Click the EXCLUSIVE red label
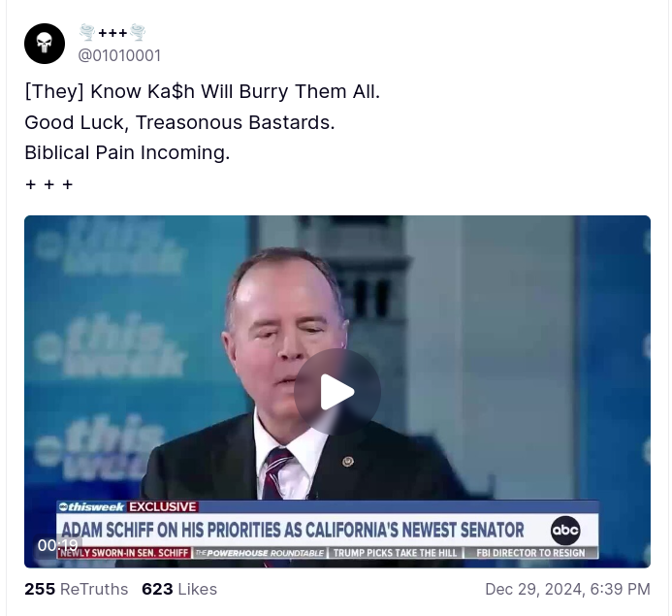This screenshot has height=616, width=672. point(163,507)
